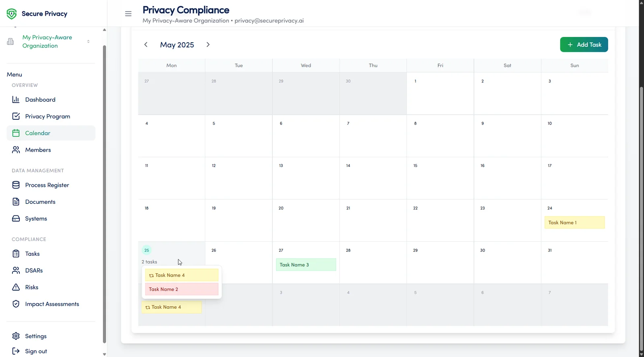
Task: Click the Privacy Program checkmark icon
Action: 16,116
